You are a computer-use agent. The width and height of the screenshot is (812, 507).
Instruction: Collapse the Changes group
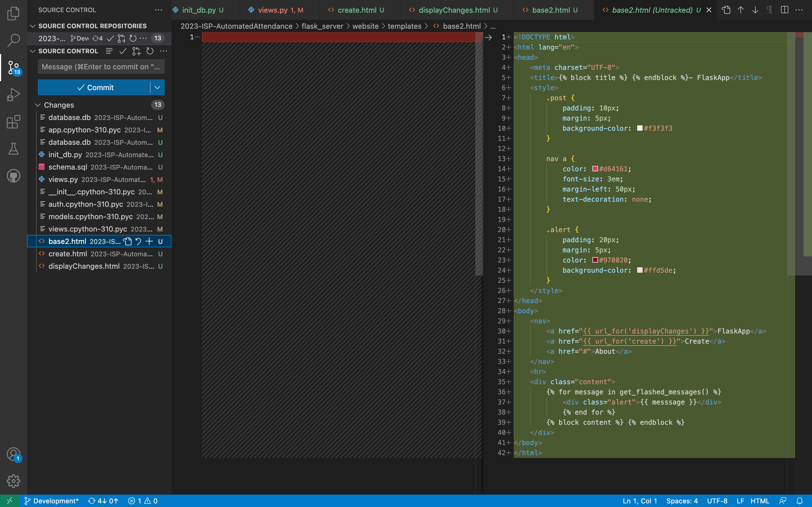[x=38, y=105]
